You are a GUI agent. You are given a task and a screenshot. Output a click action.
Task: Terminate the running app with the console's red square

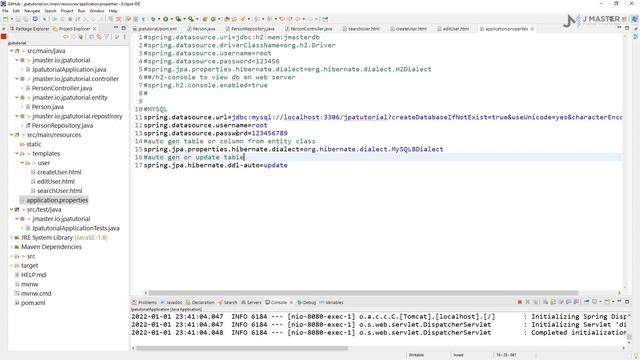[x=520, y=302]
